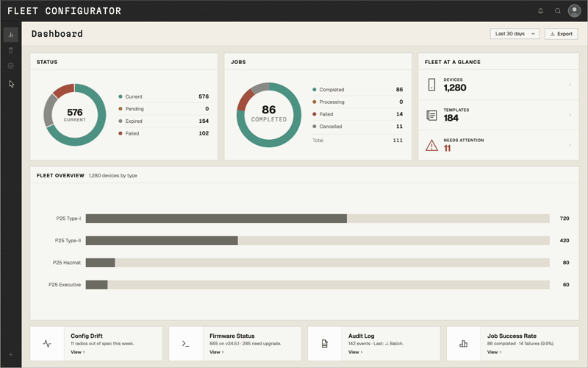The width and height of the screenshot is (588, 368).
Task: Click the plus icon at sidebar bottom
Action: 10,355
